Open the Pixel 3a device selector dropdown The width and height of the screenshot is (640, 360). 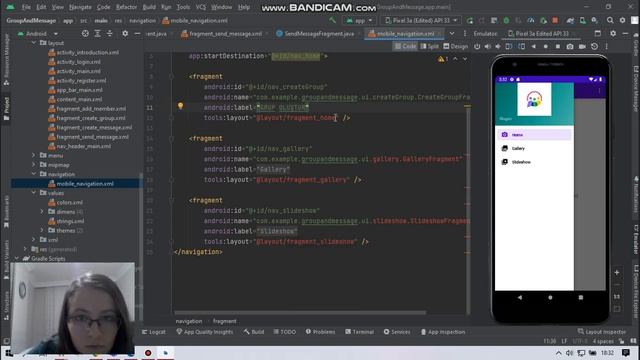pyautogui.click(x=421, y=20)
